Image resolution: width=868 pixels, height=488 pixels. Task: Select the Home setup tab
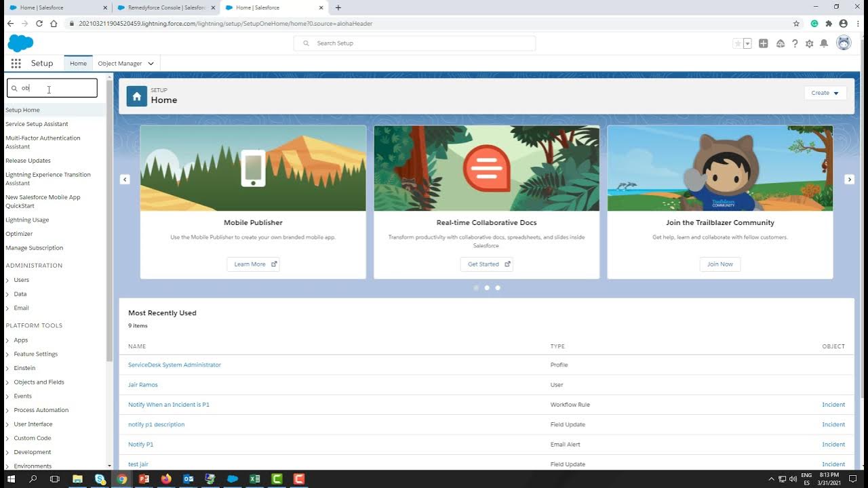(x=78, y=63)
